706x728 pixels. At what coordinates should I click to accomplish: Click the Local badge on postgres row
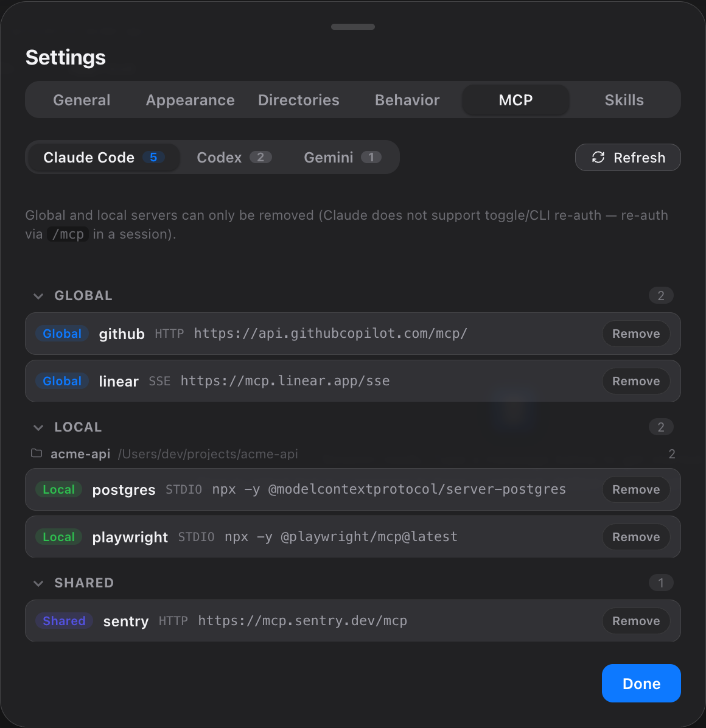pyautogui.click(x=59, y=489)
